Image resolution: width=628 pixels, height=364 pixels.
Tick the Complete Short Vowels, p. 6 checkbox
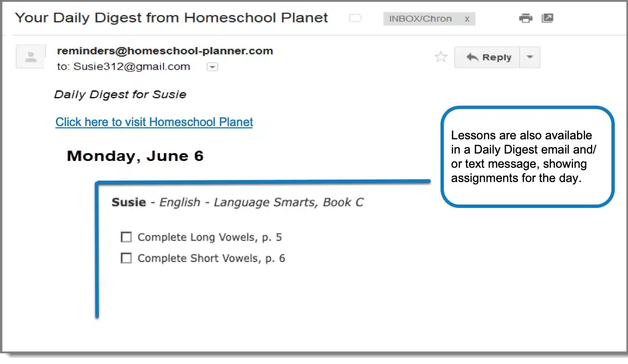(x=126, y=259)
